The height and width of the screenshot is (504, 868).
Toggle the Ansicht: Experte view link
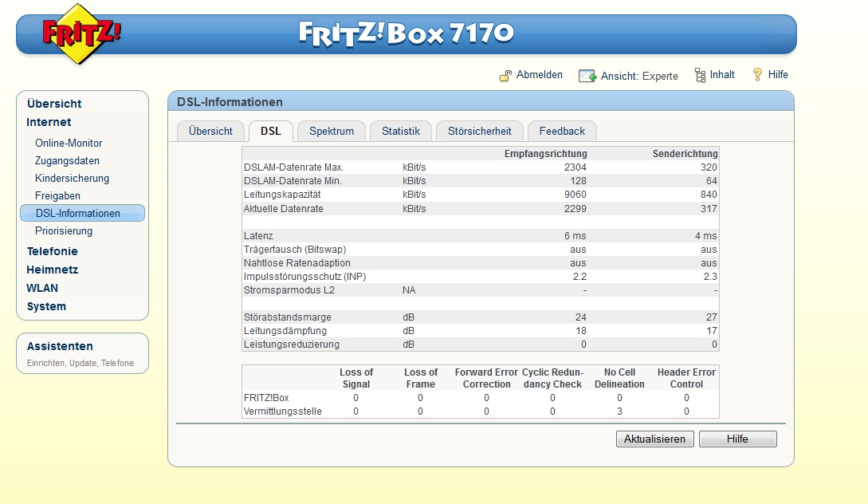(x=639, y=76)
